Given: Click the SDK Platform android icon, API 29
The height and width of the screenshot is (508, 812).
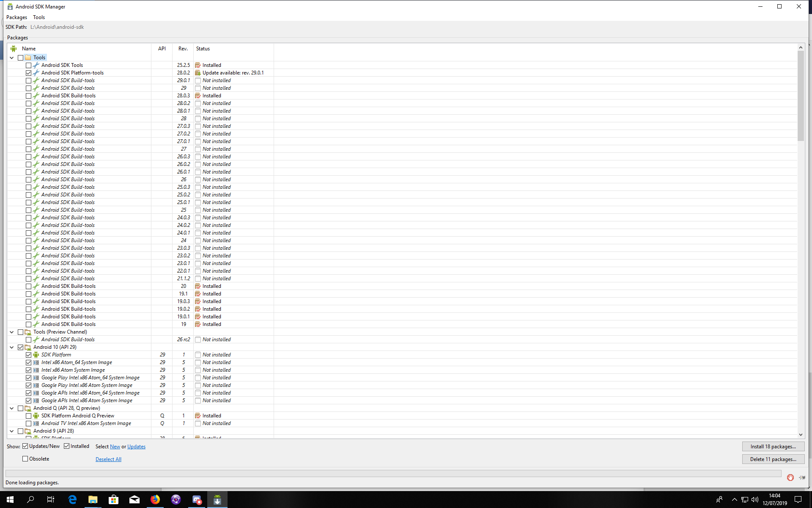Looking at the screenshot, I should click(x=36, y=355).
